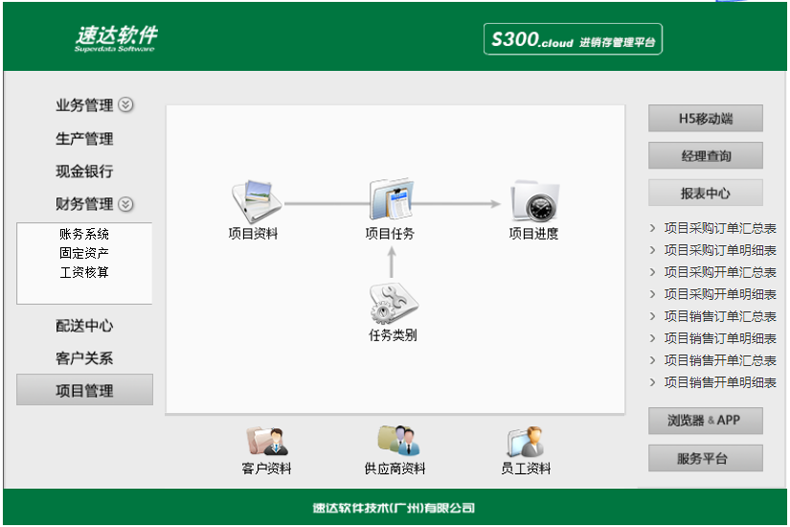Click the 浏览器 & APP button
The height and width of the screenshot is (527, 790).
[x=705, y=420]
